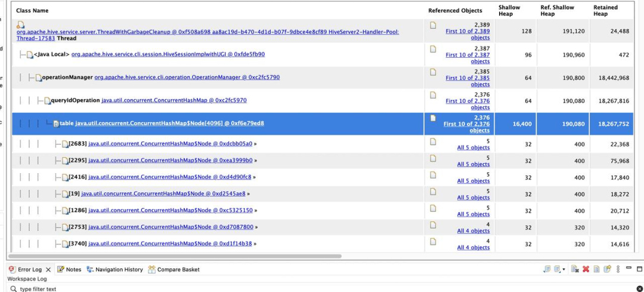Sort by Retained Heap column header
This screenshot has height=292, width=644.
605,11
